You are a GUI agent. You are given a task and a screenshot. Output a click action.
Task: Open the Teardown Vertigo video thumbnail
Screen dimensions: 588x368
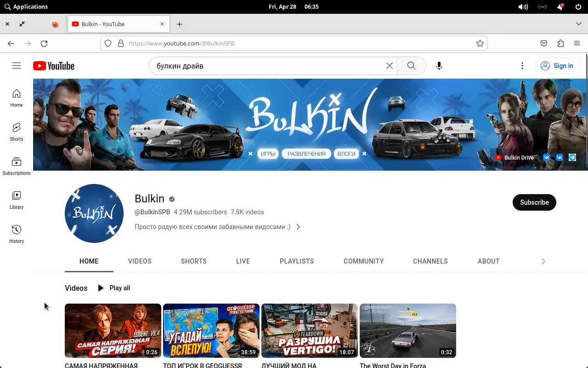point(310,331)
